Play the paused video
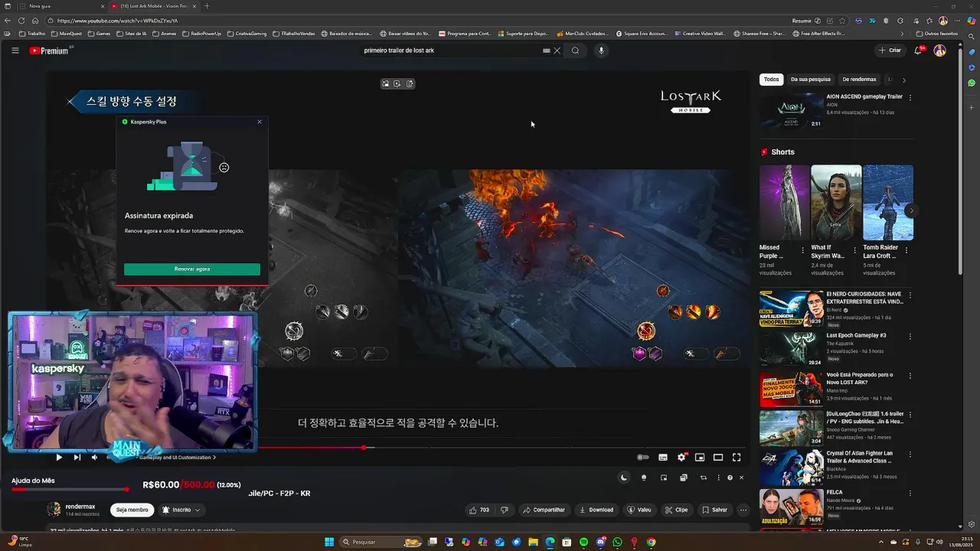Image resolution: width=980 pixels, height=551 pixels. (x=59, y=458)
